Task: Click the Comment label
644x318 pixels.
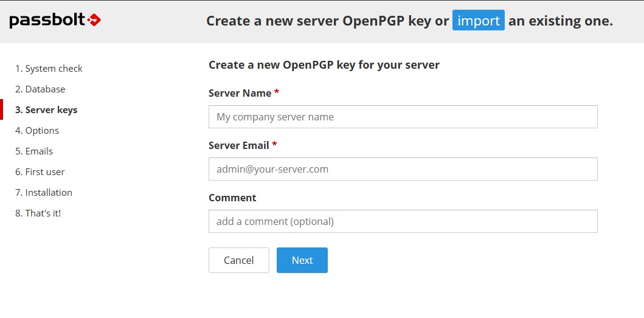Action: pos(232,198)
